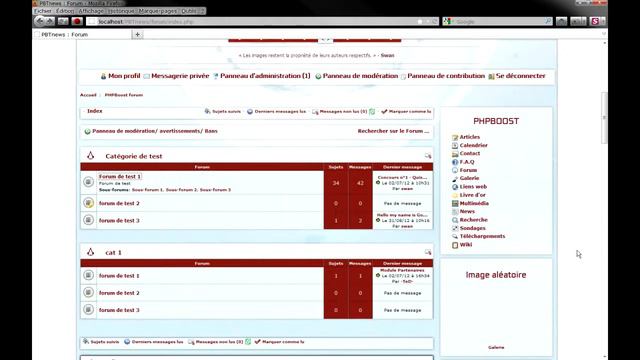The image size is (640, 360).
Task: Click the Multimédia icon in the PHPBOOST menu
Action: [455, 203]
